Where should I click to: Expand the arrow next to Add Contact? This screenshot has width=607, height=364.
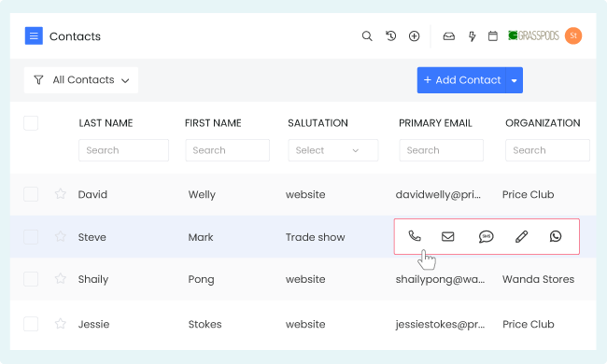point(515,80)
